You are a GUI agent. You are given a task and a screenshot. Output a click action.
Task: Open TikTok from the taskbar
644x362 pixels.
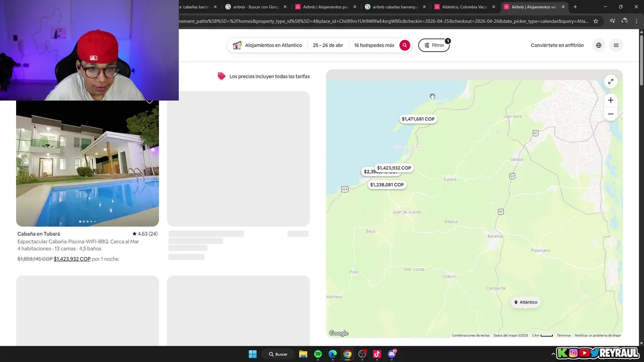click(x=377, y=354)
